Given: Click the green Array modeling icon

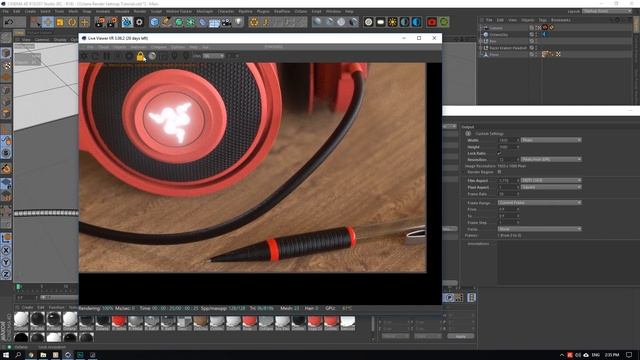Looking at the screenshot, I should [x=190, y=22].
